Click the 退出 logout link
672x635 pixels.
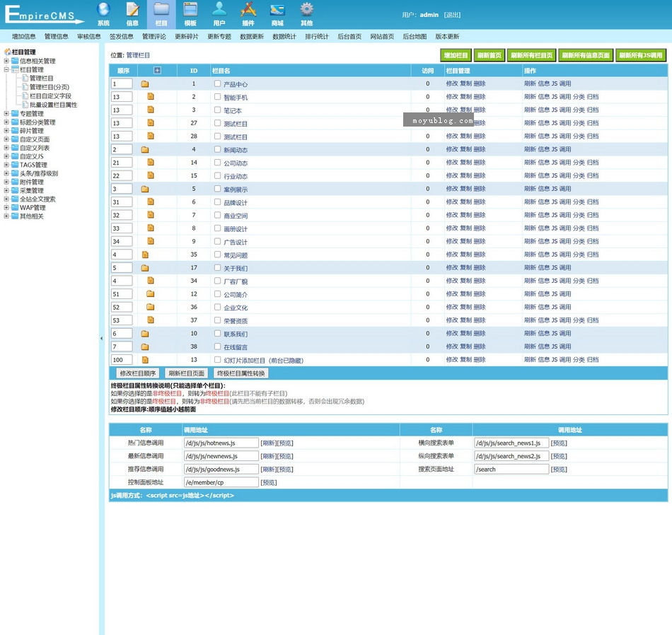452,15
